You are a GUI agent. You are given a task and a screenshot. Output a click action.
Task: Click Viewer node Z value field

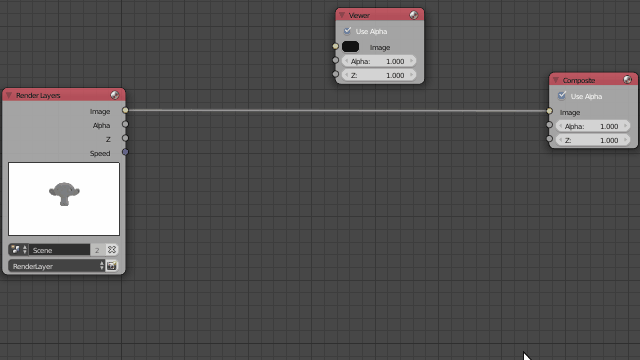tap(379, 75)
